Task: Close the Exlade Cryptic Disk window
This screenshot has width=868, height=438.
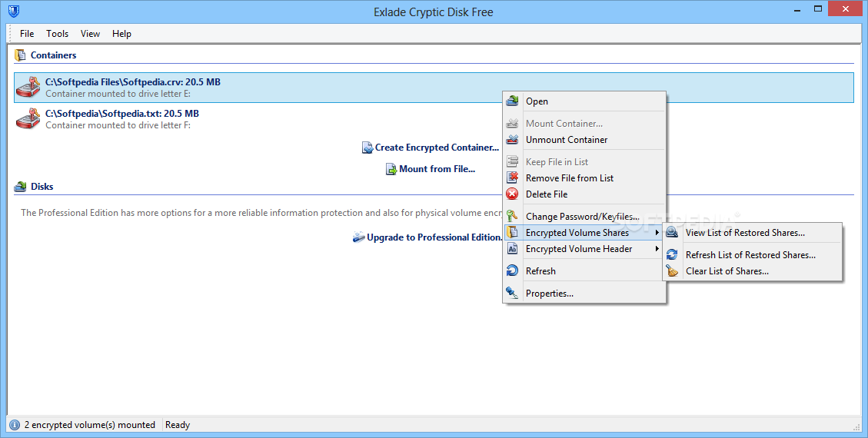Action: (845, 9)
